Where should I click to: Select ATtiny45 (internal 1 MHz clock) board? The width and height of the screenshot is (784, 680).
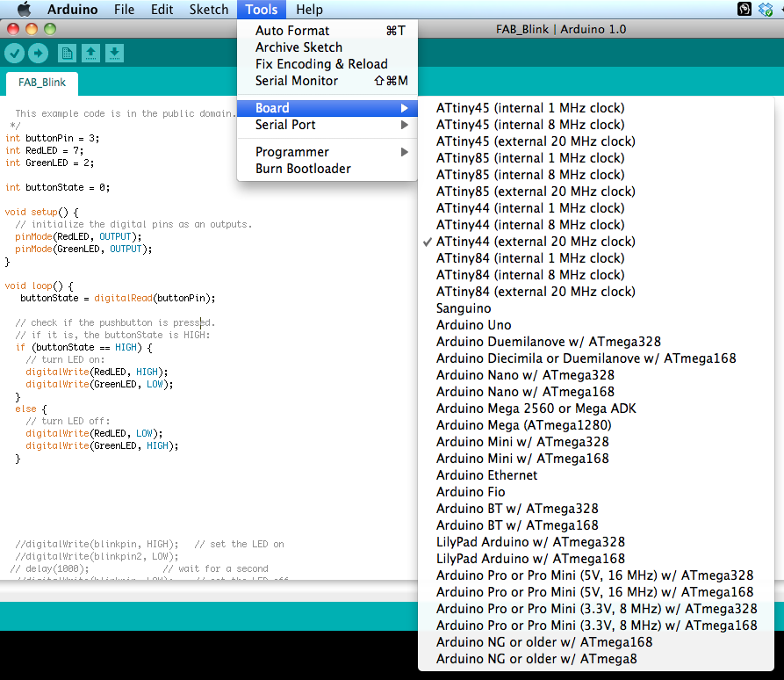point(595,108)
